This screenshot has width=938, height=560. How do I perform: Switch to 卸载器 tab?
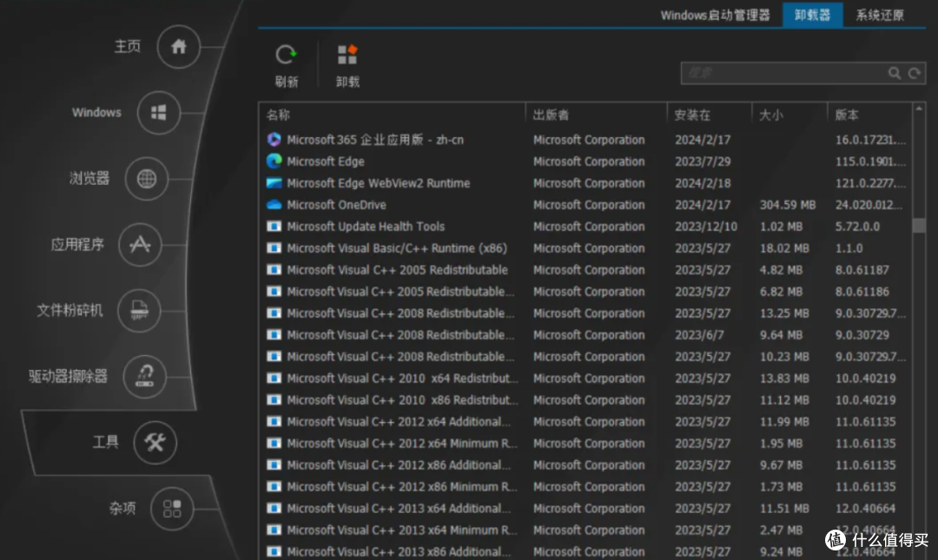812,15
